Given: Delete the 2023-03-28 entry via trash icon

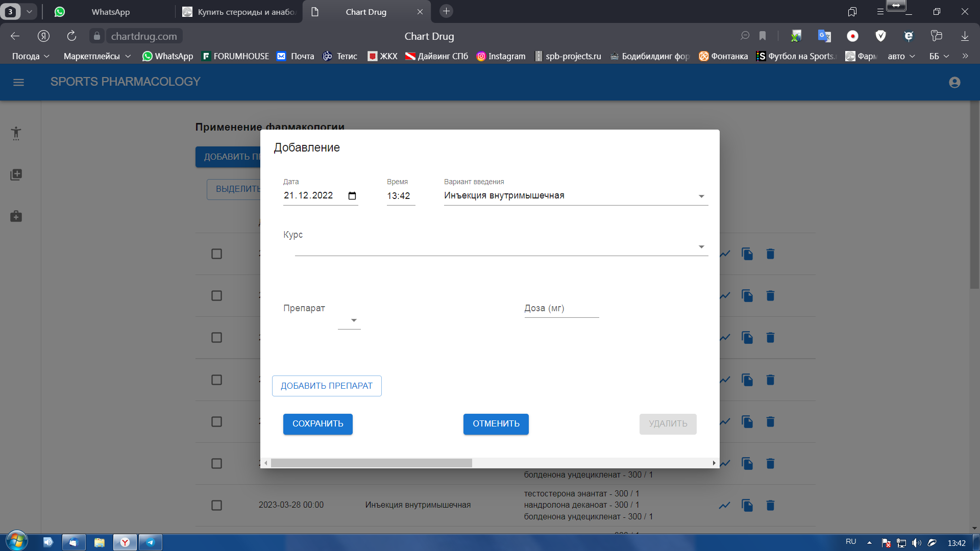Looking at the screenshot, I should 770,505.
